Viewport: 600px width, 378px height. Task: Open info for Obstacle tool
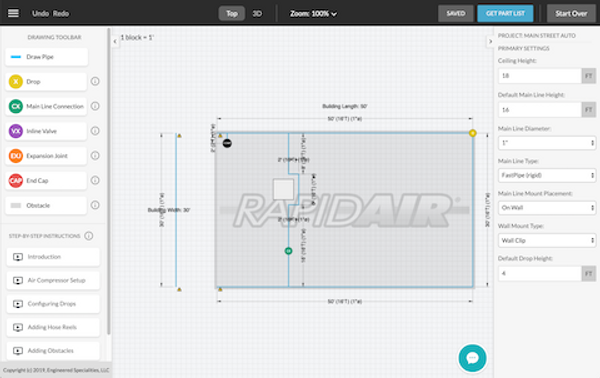[95, 205]
